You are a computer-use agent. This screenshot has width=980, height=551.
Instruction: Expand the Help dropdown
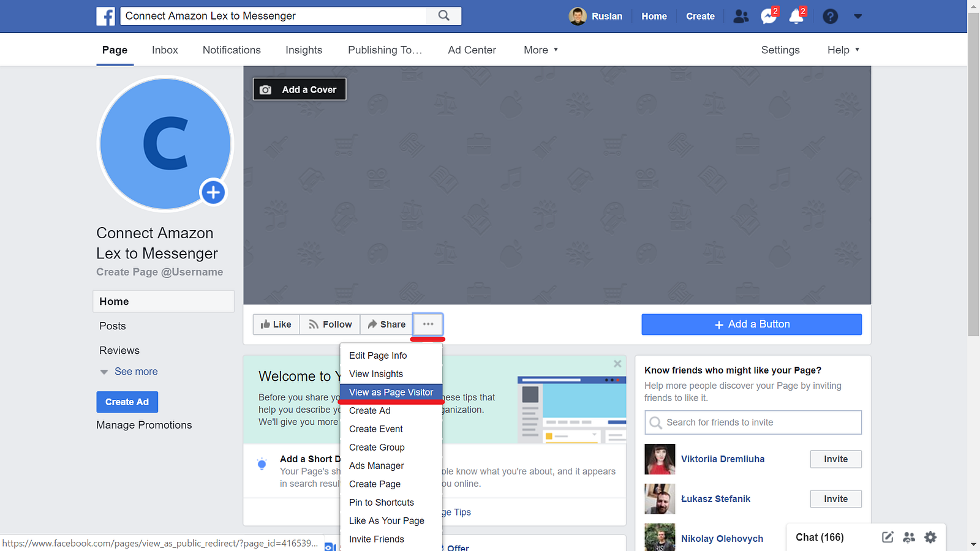(843, 50)
